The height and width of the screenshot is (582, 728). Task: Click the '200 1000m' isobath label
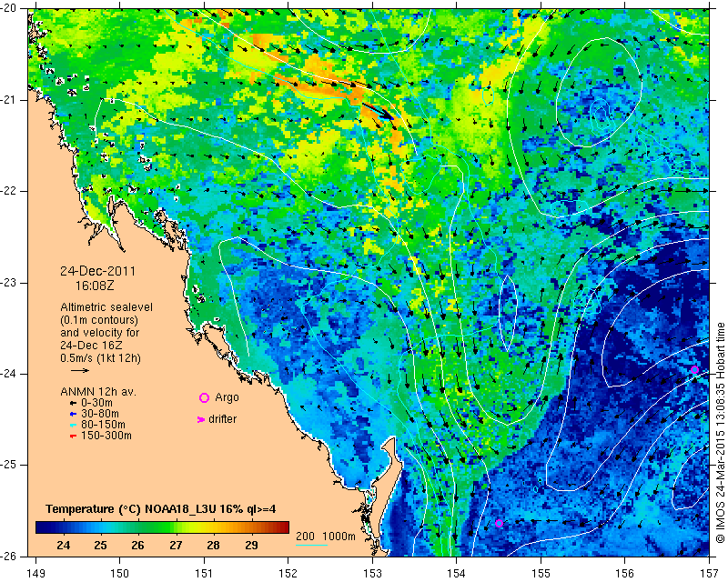tap(326, 537)
